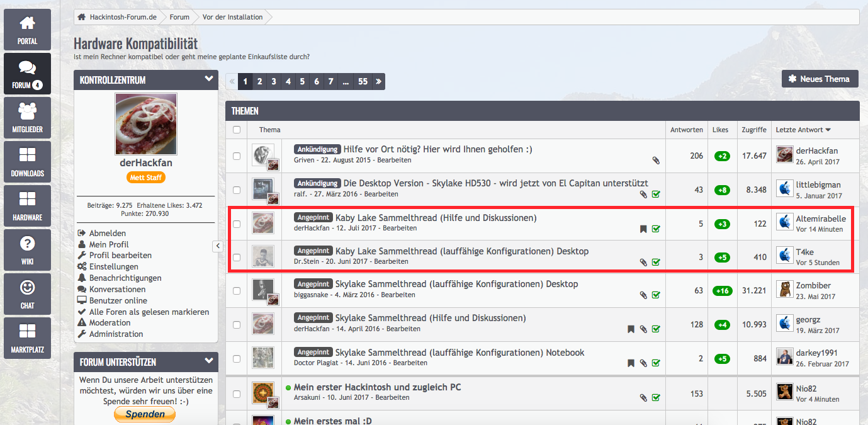
Task: Open Konversationen link
Action: 118,289
